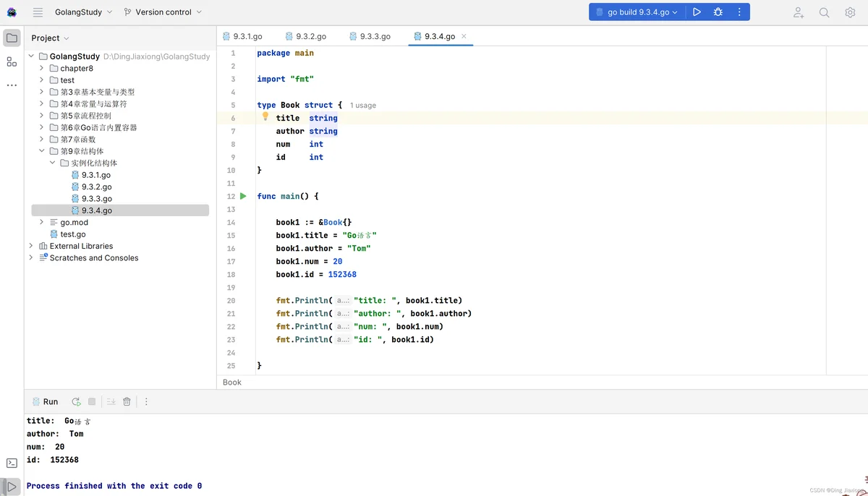Open Project view mode dropdown
Viewport: 868px width, 496px height.
pos(51,38)
